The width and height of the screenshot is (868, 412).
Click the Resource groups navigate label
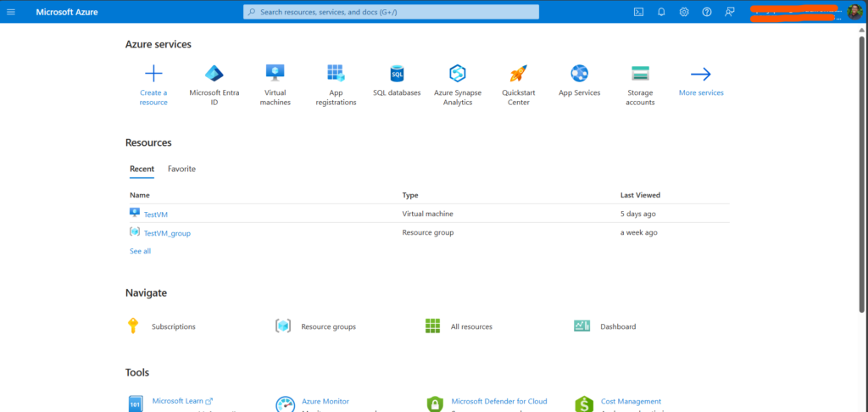tap(329, 326)
